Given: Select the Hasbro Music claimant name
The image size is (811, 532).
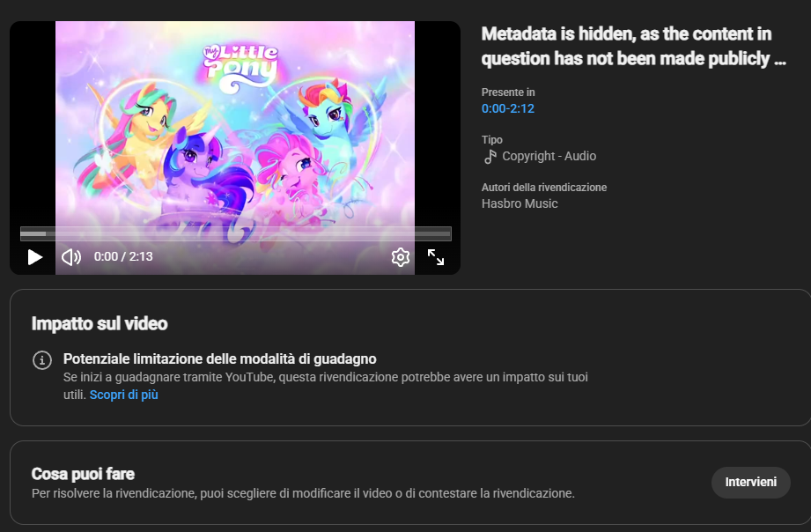Looking at the screenshot, I should point(520,203).
